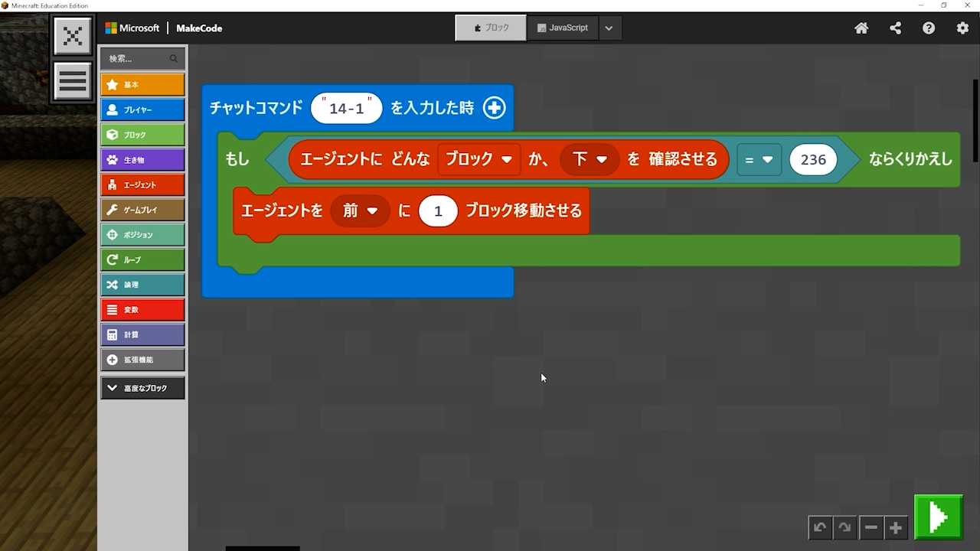Open the ループ block category
Image resolution: width=980 pixels, height=551 pixels.
tap(142, 259)
